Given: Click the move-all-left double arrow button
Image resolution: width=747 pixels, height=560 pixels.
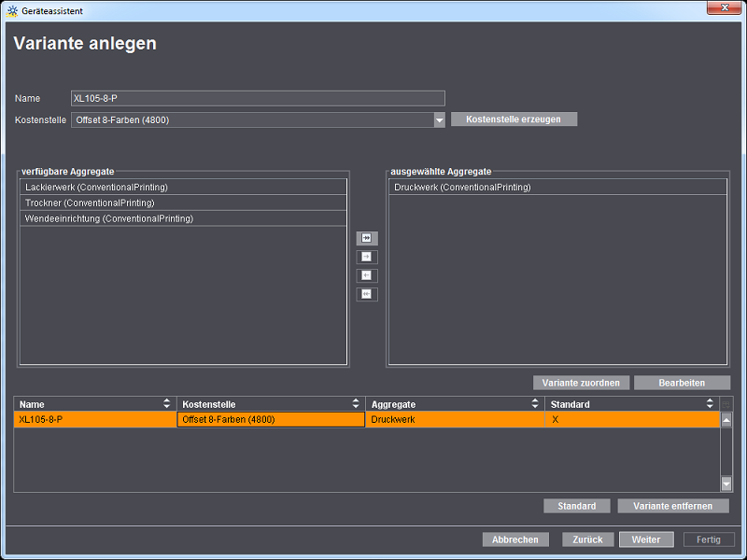Looking at the screenshot, I should 367,294.
